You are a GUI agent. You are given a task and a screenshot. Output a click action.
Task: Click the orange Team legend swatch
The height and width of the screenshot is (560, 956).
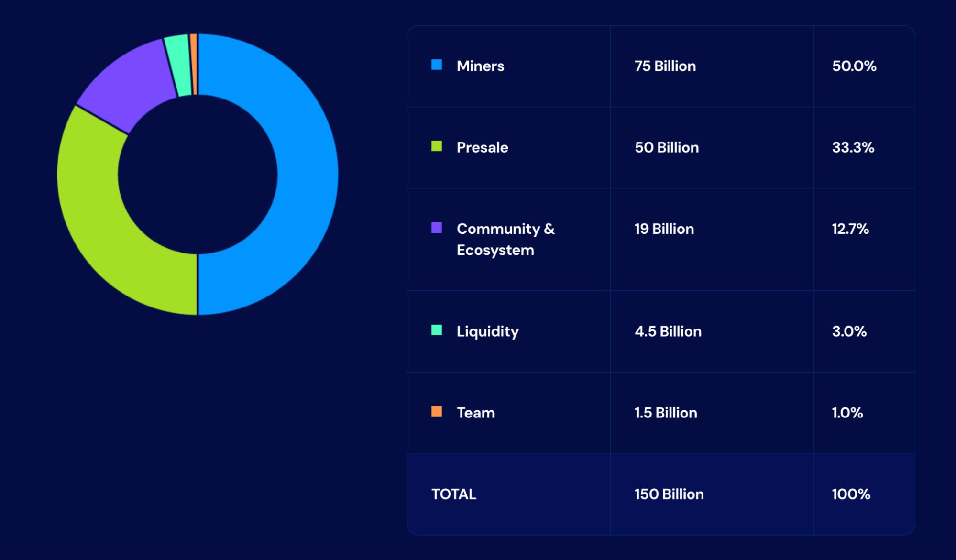(x=437, y=412)
